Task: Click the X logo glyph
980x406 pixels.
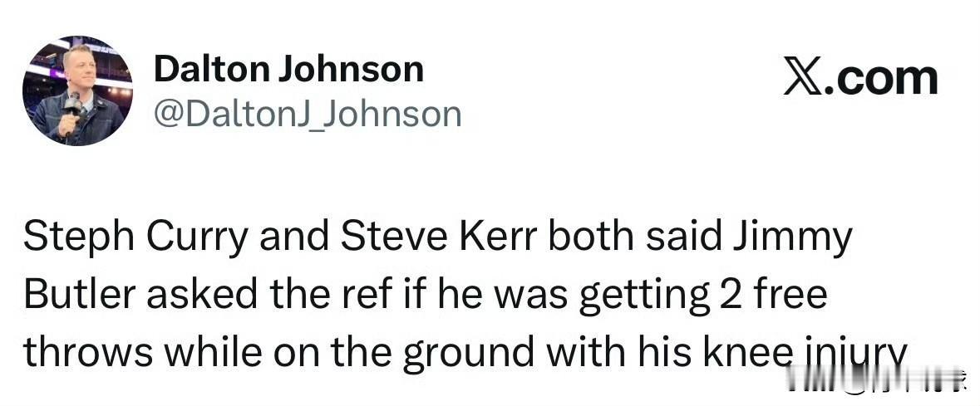Action: click(x=804, y=80)
